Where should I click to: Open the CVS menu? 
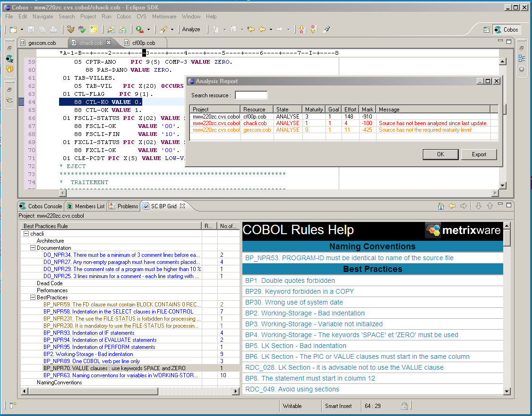141,16
